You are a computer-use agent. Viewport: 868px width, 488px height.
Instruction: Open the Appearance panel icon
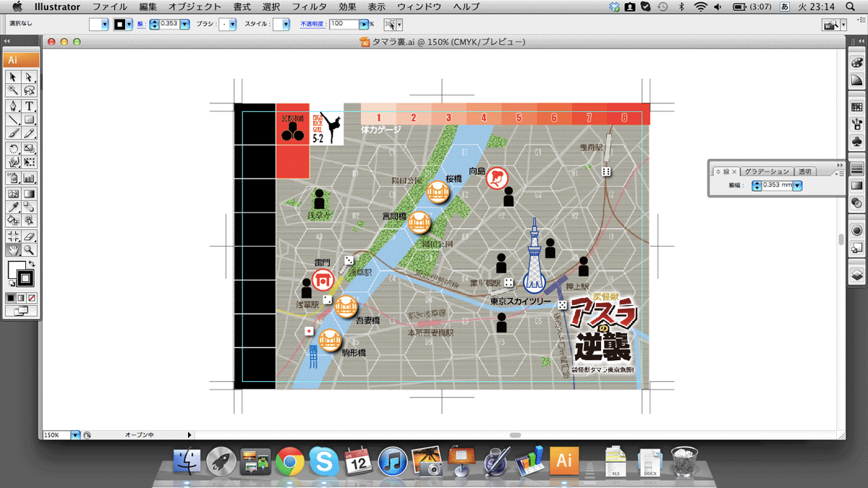click(x=857, y=231)
